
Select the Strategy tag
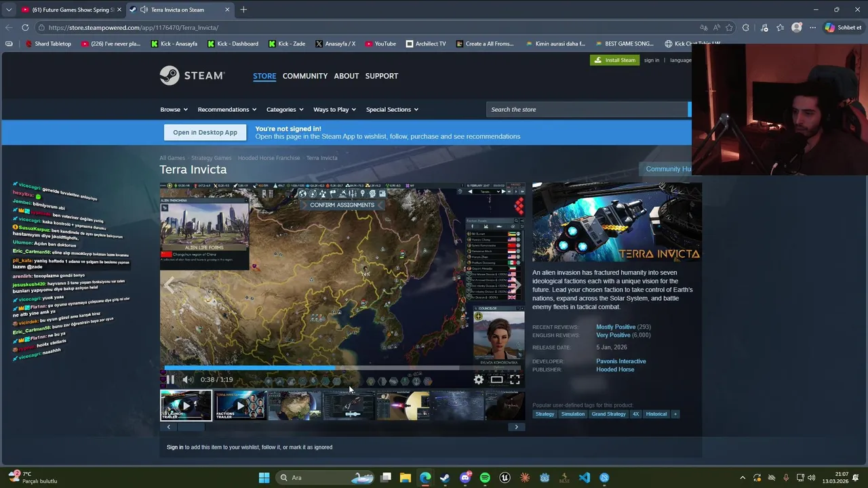pyautogui.click(x=545, y=414)
